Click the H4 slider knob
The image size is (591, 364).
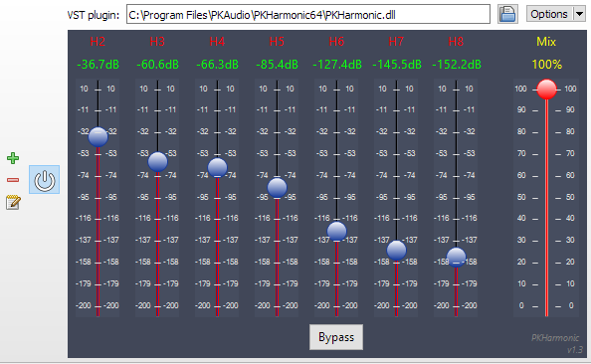(x=218, y=168)
